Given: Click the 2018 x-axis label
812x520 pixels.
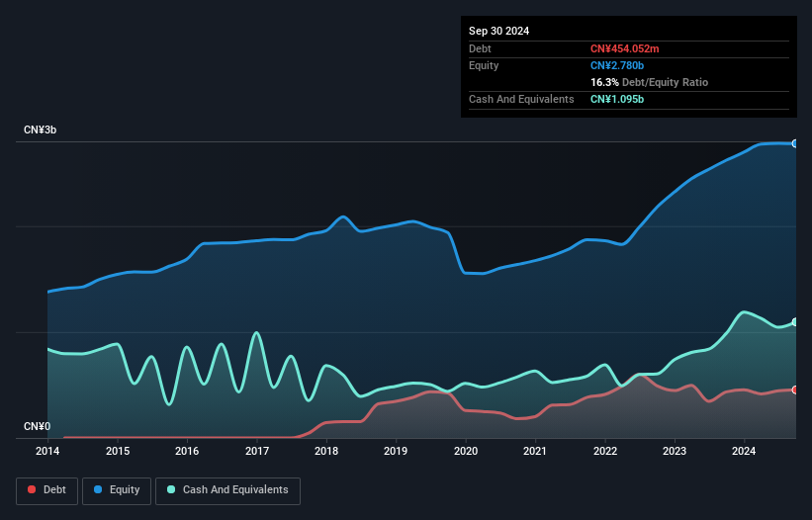Looking at the screenshot, I should pyautogui.click(x=326, y=451).
